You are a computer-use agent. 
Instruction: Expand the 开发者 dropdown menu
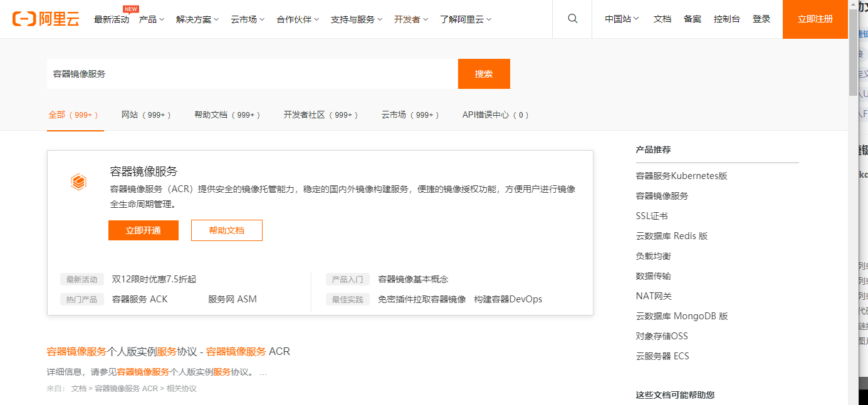tap(411, 19)
